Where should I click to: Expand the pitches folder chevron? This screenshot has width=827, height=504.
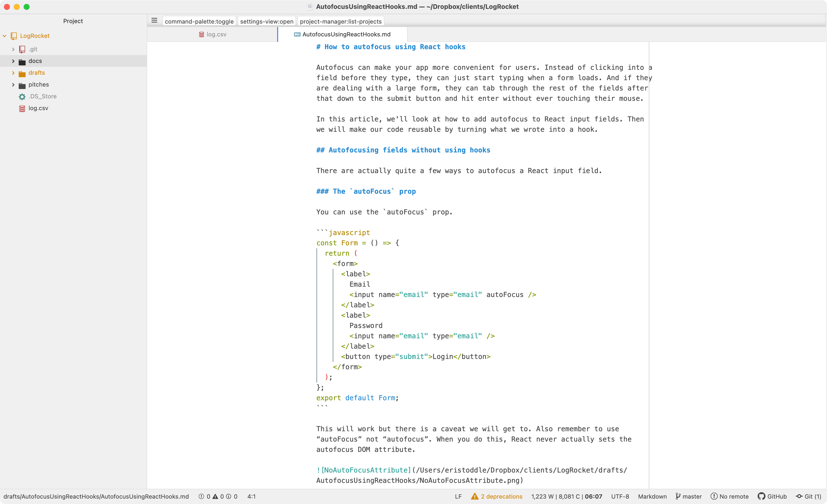(x=13, y=85)
